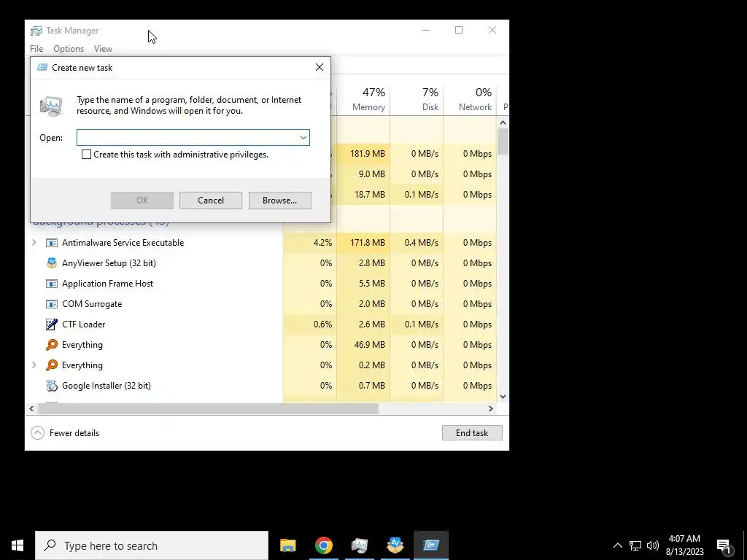The width and height of the screenshot is (747, 560).
Task: Open network status tray icon
Action: pos(635,545)
